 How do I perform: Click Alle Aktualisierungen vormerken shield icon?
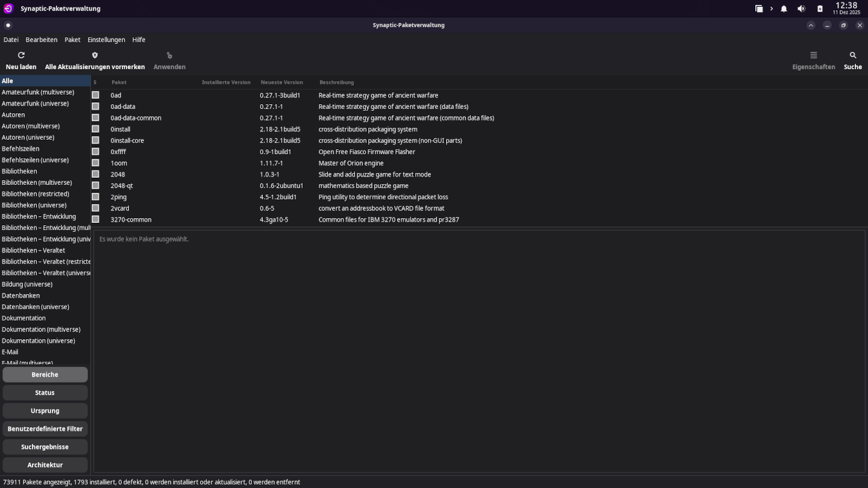95,55
